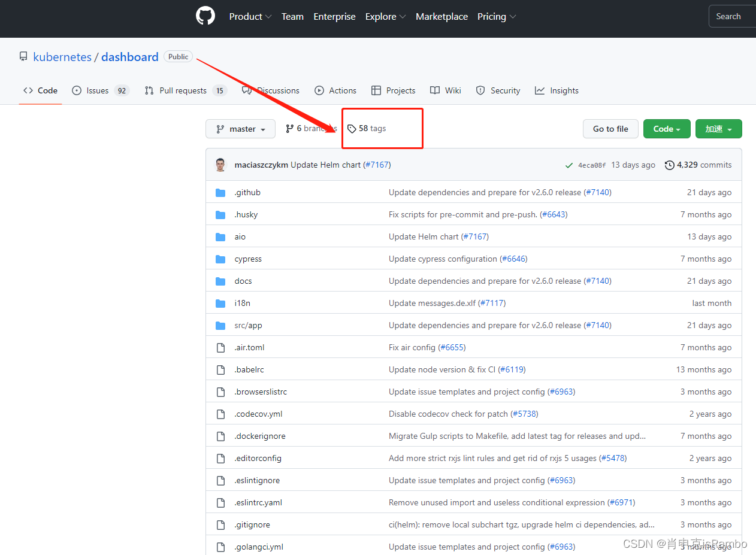Click the .browserslistrc file icon
Viewport: 756px width, 555px height.
pos(220,392)
